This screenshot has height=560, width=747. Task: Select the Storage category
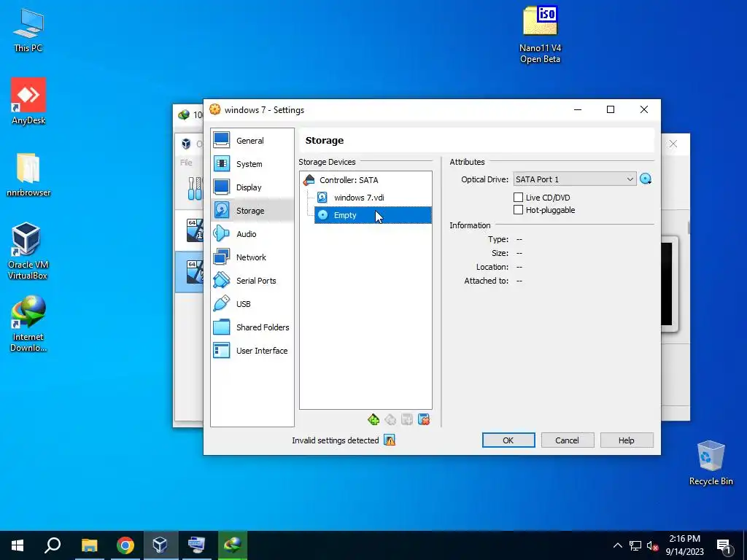252,211
